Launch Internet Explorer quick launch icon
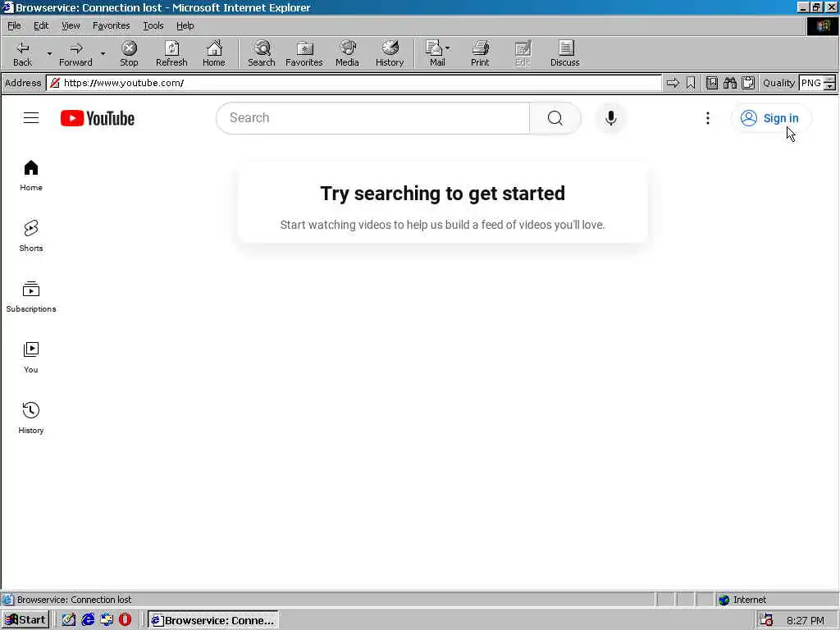Image resolution: width=840 pixels, height=630 pixels. click(88, 620)
